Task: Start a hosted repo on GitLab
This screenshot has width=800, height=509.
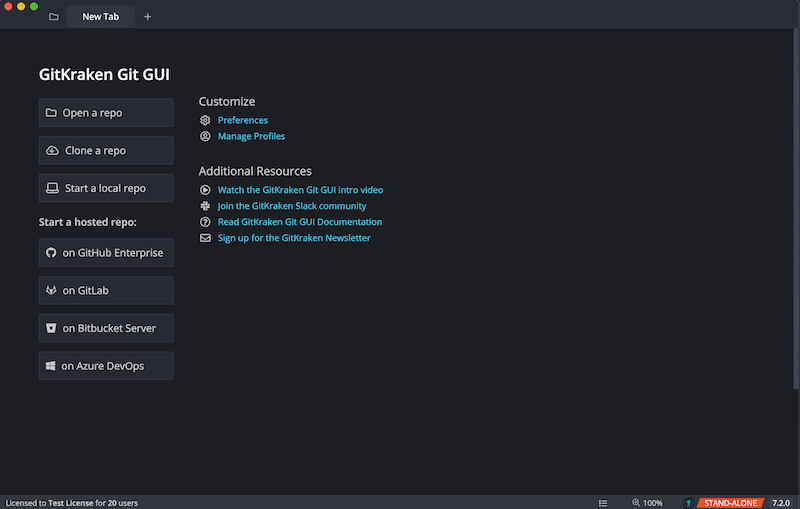Action: click(x=106, y=291)
